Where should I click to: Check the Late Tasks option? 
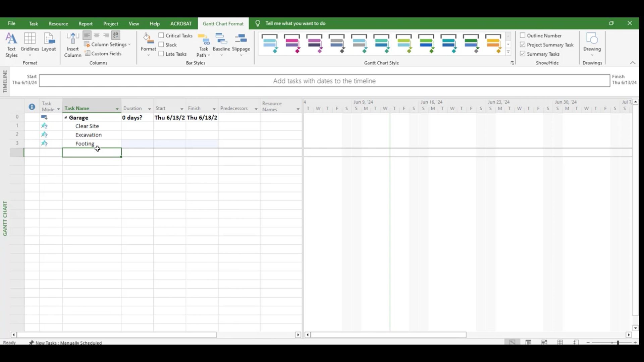coord(161,54)
